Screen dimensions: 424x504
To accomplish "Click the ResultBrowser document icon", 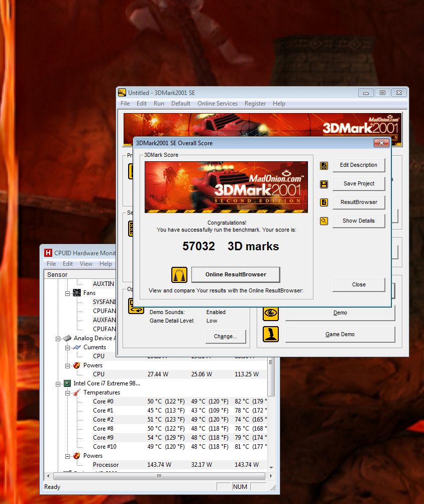I will pyautogui.click(x=324, y=203).
